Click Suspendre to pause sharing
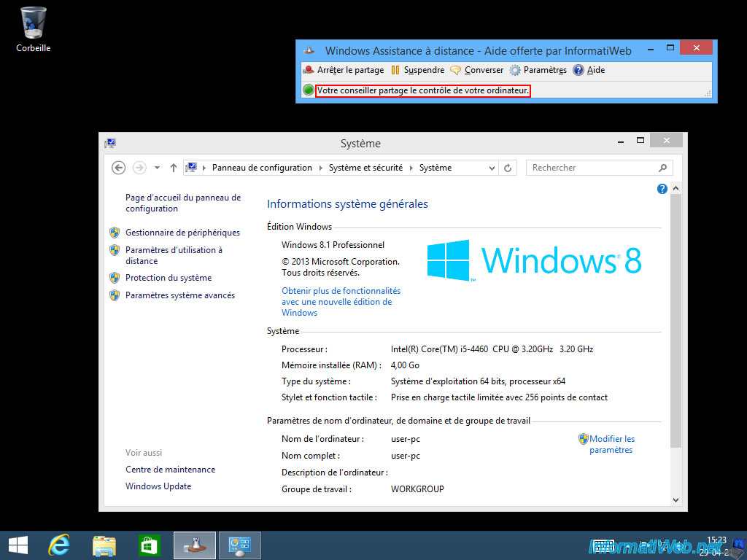Screen dimensions: 747x560 point(418,70)
